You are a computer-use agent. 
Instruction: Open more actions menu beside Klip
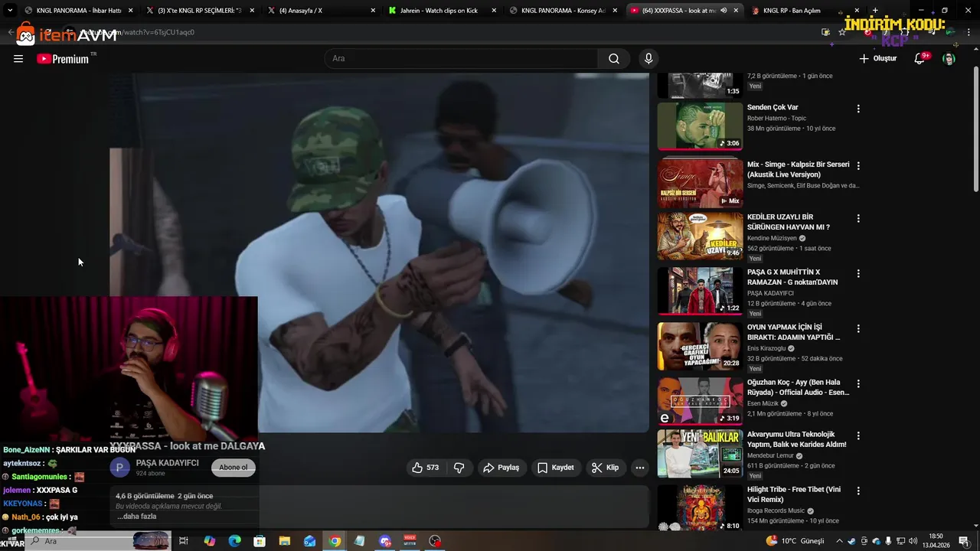(640, 468)
